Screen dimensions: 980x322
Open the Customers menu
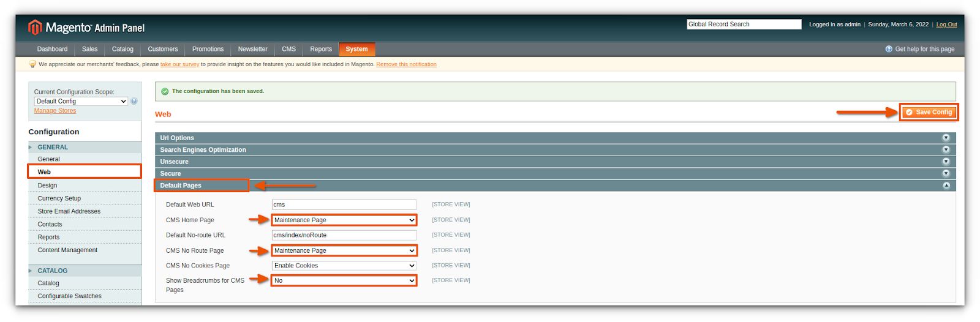coord(163,49)
